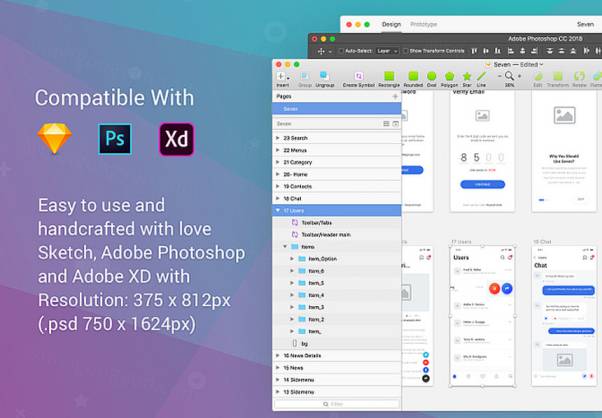Click the Filter field below the layer list
The image size is (602, 418).
336,404
